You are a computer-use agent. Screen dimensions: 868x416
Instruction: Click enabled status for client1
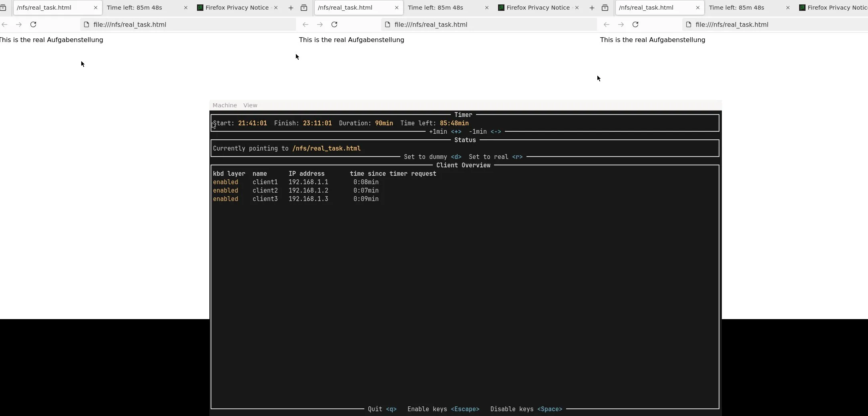pos(225,182)
